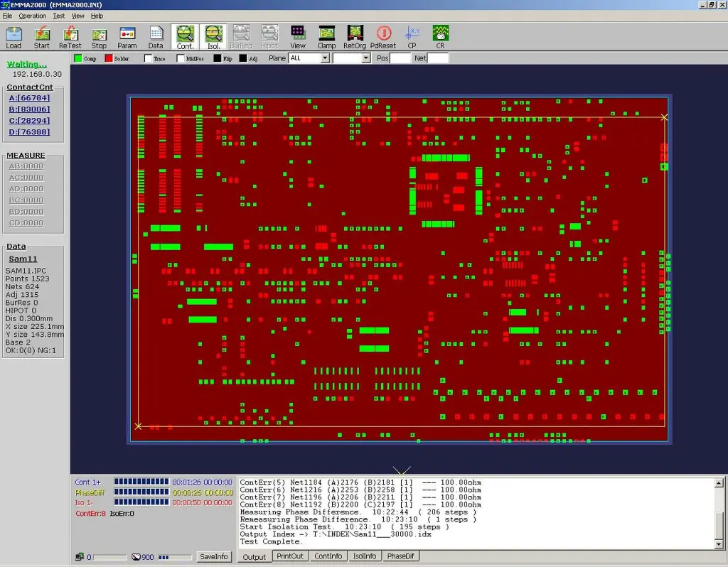Toggle the Trace layer checkbox
The width and height of the screenshot is (728, 567).
(149, 58)
